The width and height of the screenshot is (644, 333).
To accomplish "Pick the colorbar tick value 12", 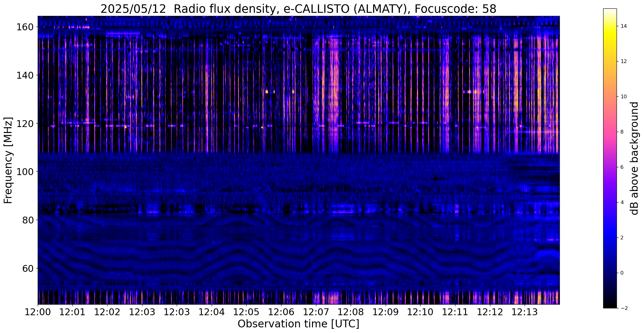I will [623, 61].
